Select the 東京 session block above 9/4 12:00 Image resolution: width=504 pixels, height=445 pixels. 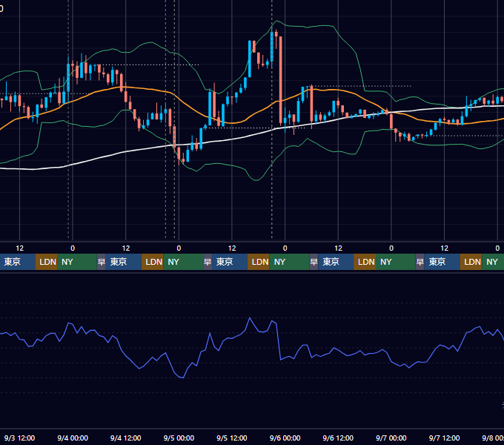[x=124, y=262]
